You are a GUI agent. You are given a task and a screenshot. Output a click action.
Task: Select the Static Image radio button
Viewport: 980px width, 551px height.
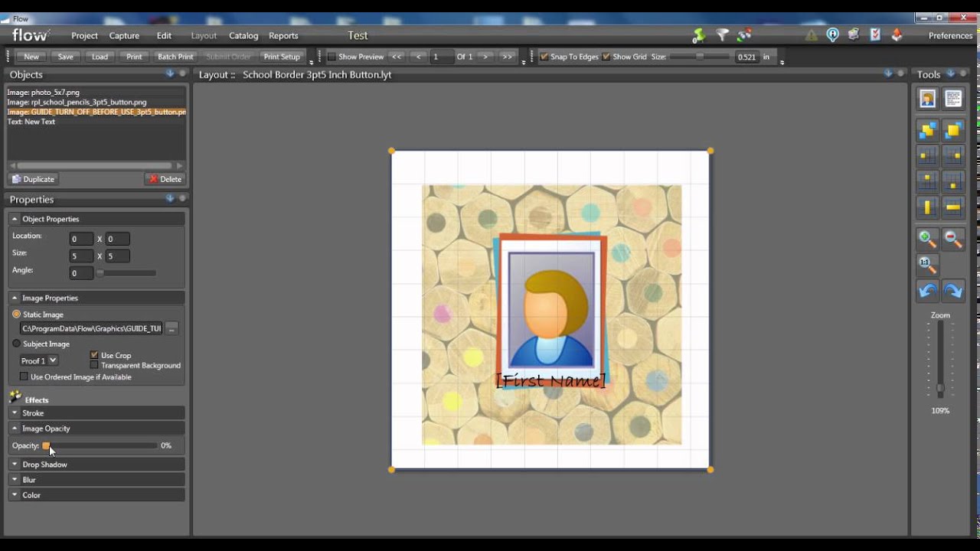(x=16, y=315)
